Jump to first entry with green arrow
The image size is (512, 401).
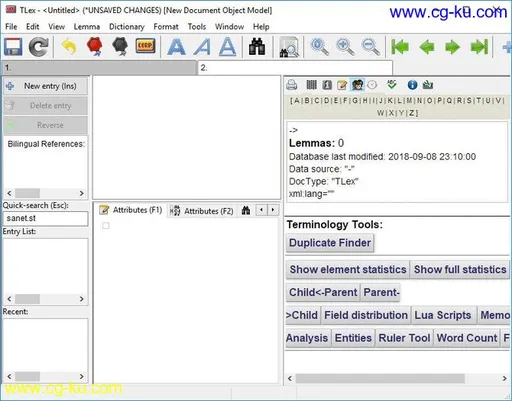tap(400, 47)
